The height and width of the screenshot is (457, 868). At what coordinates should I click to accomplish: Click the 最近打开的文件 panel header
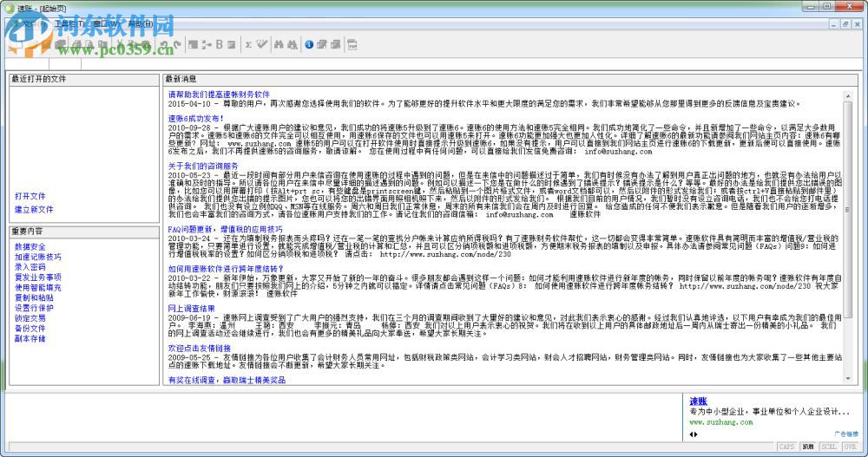click(84, 79)
